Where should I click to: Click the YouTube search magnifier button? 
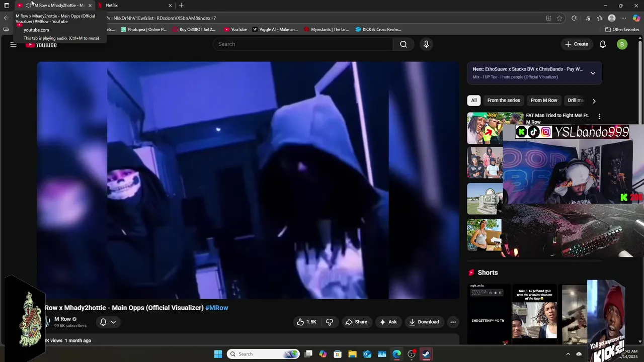[x=404, y=44]
